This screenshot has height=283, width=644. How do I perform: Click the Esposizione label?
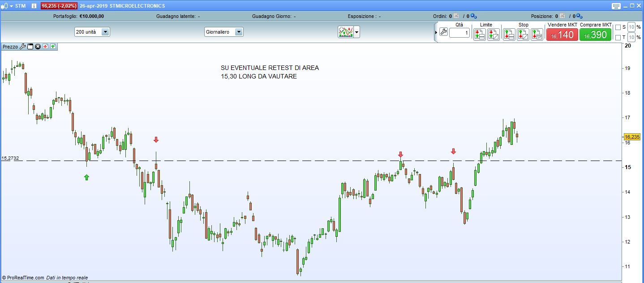coord(362,16)
